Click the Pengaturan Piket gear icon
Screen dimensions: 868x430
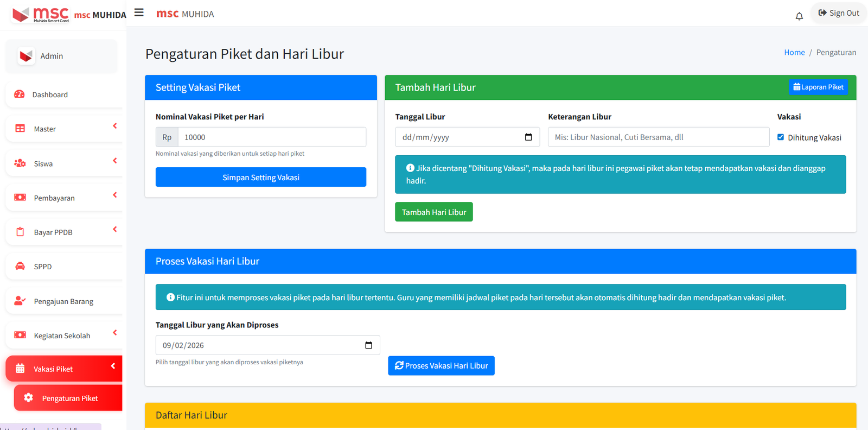click(29, 398)
